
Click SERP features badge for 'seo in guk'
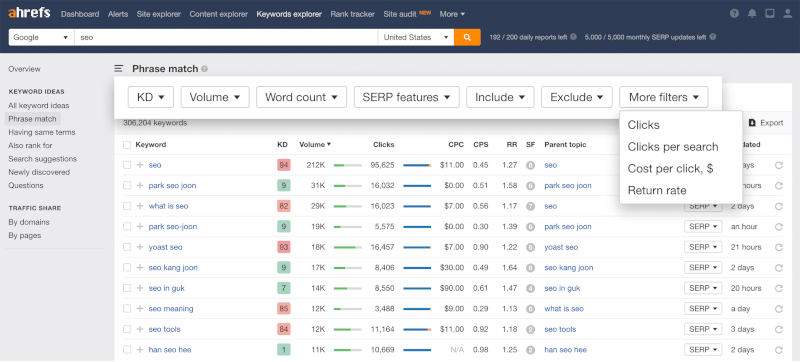click(x=531, y=288)
